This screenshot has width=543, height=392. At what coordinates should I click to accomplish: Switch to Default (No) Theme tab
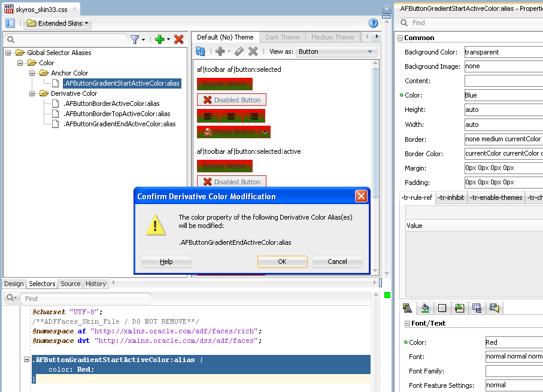pos(225,37)
